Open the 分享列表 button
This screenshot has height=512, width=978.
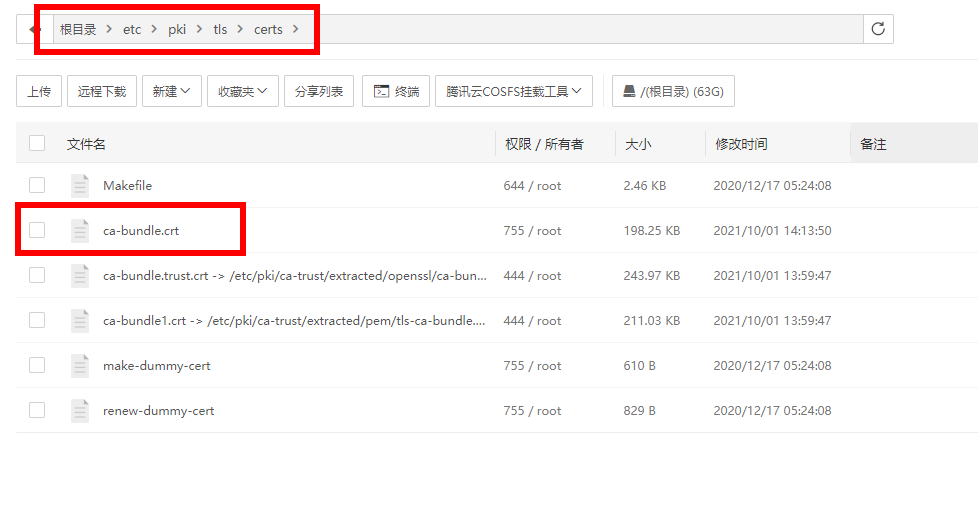(319, 91)
